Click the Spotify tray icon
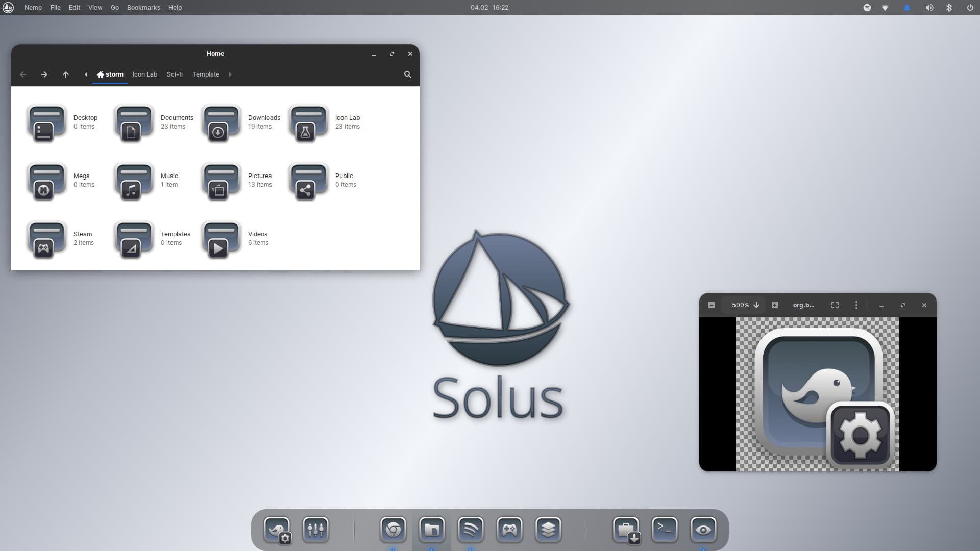This screenshot has width=980, height=551. pyautogui.click(x=867, y=8)
